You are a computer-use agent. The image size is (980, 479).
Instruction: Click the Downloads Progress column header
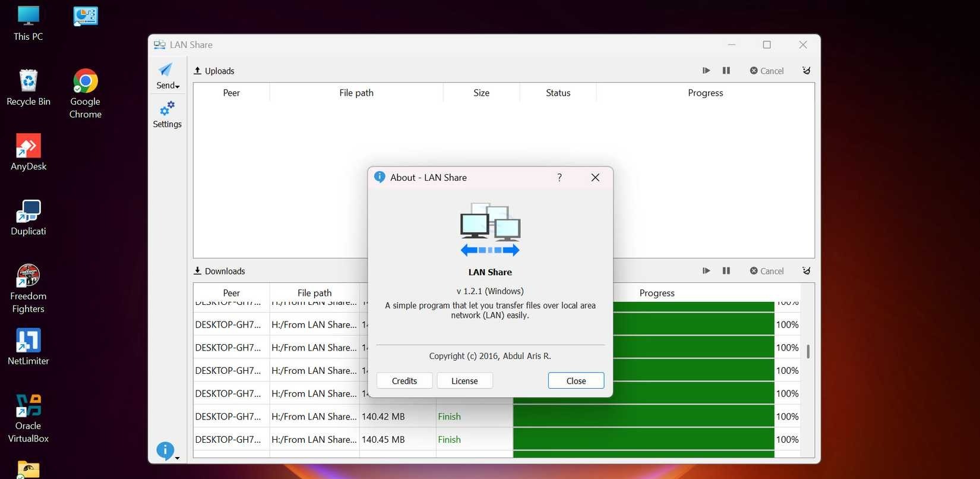pyautogui.click(x=657, y=293)
